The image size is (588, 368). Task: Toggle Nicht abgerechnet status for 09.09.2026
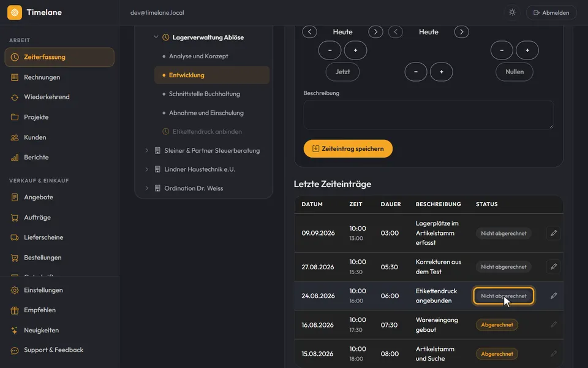pyautogui.click(x=503, y=233)
